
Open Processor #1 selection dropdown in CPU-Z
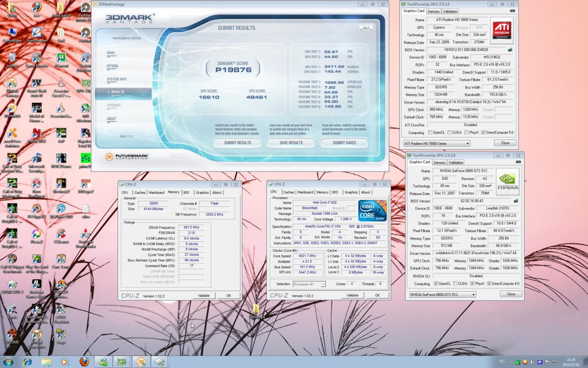[309, 284]
